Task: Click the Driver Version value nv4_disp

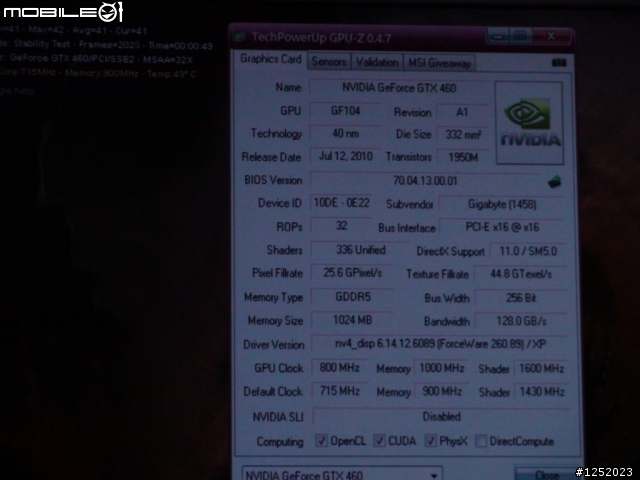Action: coord(440,344)
